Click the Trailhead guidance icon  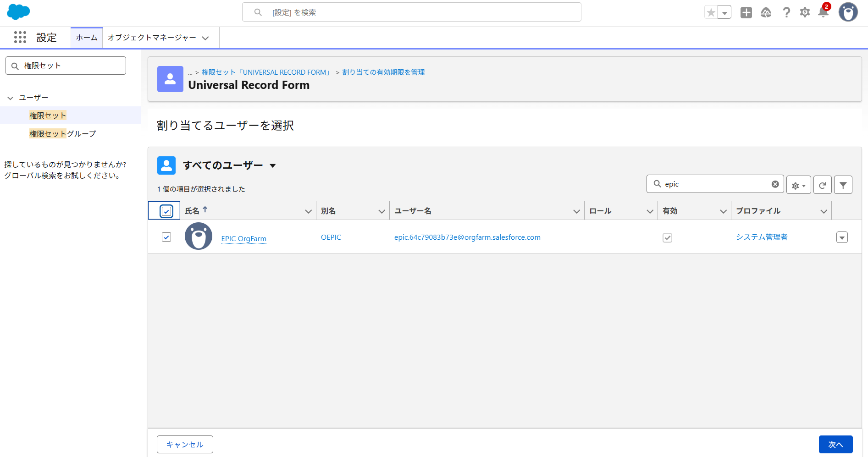click(x=766, y=12)
